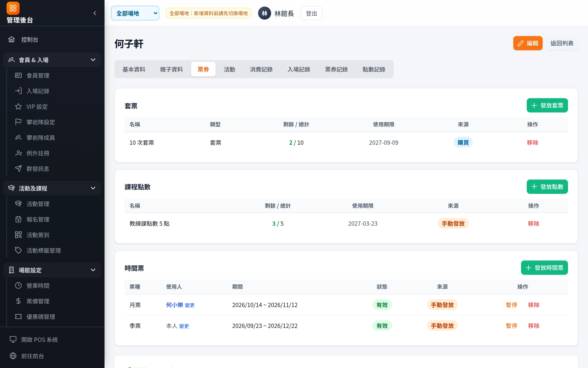Image resolution: width=588 pixels, height=368 pixels.
Task: Click the ticket icon for 優惠碼管理
Action: [18, 317]
